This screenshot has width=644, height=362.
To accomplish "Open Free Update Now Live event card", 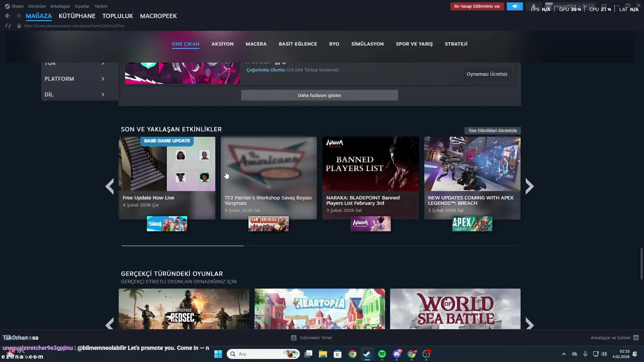I will click(x=167, y=178).
